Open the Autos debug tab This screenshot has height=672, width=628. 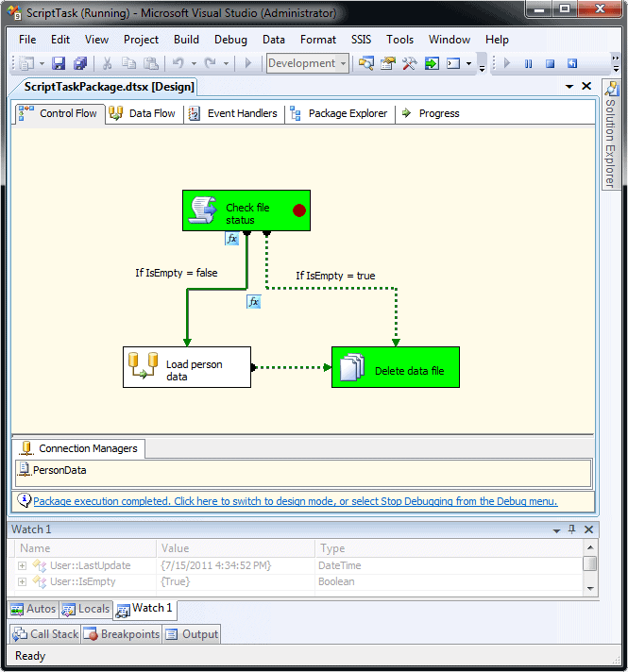click(x=33, y=609)
